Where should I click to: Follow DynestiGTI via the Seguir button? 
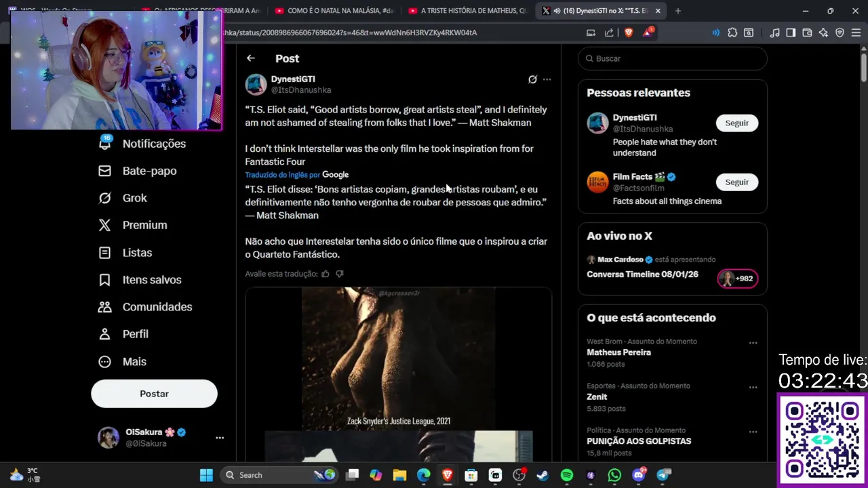737,123
